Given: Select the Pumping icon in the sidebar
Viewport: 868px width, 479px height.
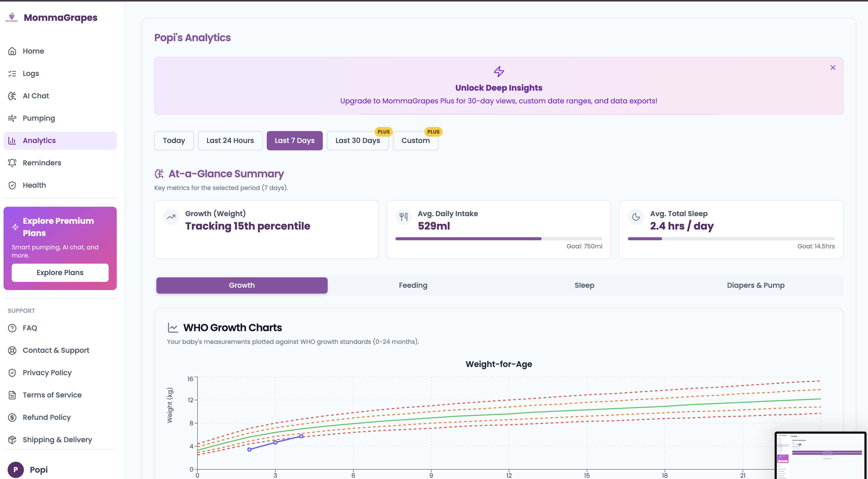Looking at the screenshot, I should pyautogui.click(x=12, y=118).
